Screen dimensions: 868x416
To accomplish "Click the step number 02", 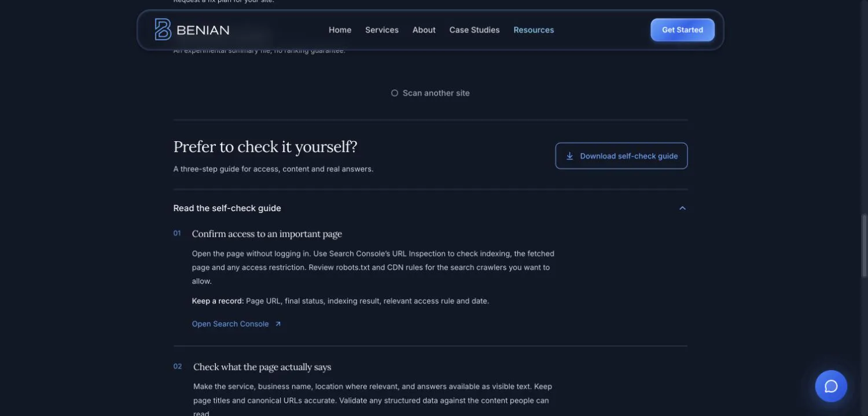I will [178, 366].
